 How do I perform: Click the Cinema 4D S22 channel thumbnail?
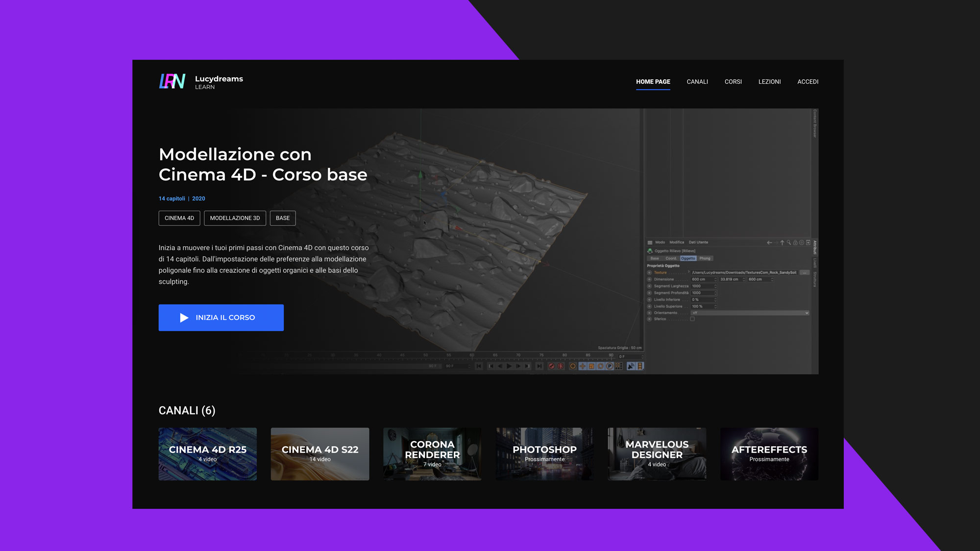319,454
